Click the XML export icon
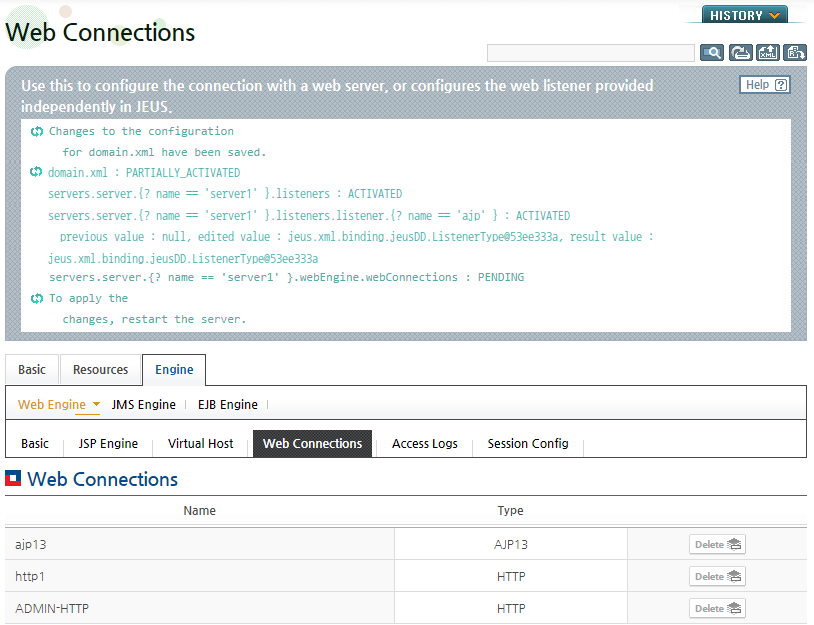The height and width of the screenshot is (625, 814). click(x=767, y=52)
